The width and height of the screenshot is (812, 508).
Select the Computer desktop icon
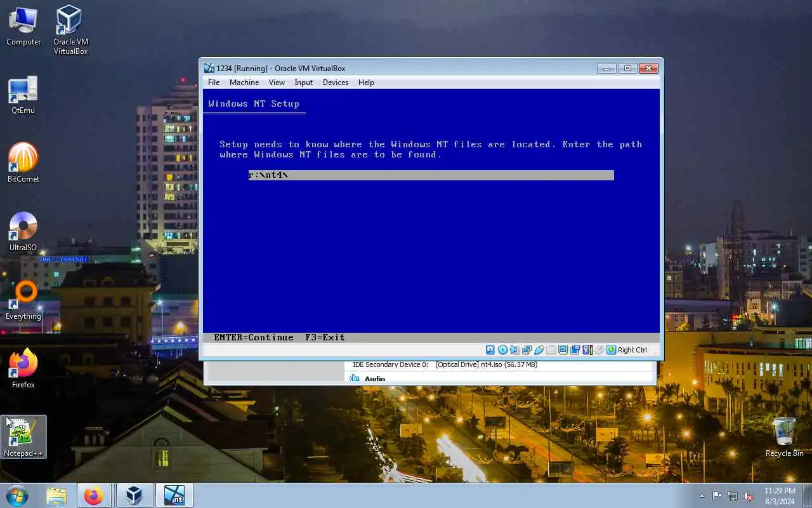[23, 27]
